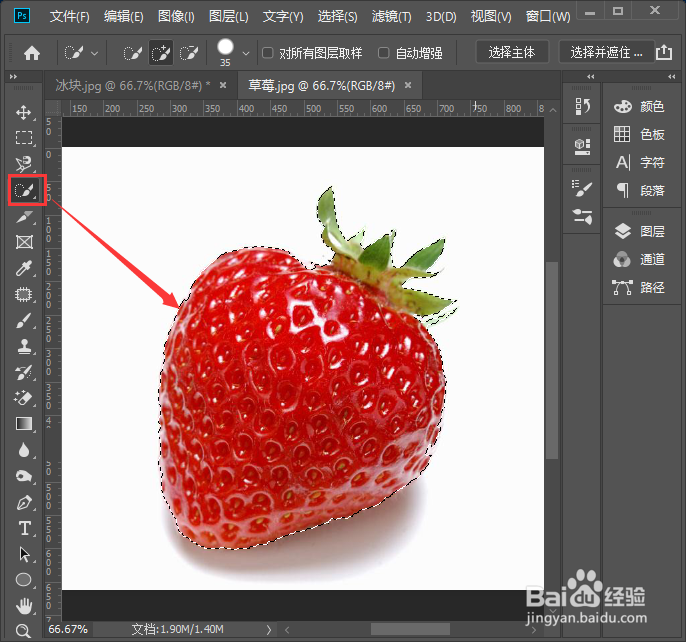This screenshot has height=642, width=686.
Task: Expand the toolbox double-arrow
Action: click(x=14, y=77)
